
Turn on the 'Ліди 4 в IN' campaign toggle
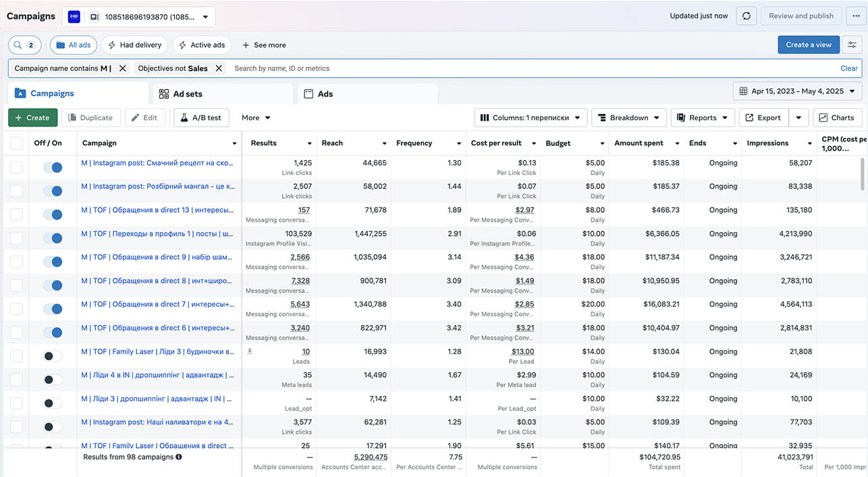click(x=53, y=379)
